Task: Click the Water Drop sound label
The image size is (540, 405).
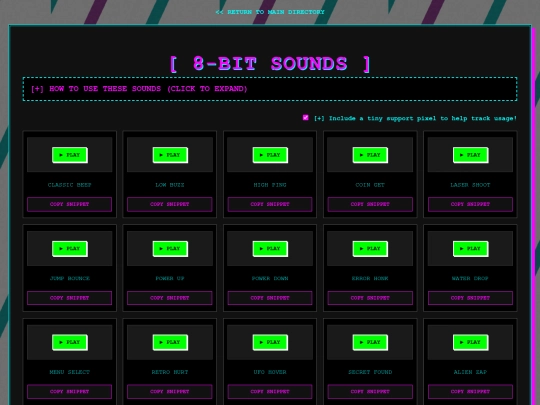Action: click(470, 278)
